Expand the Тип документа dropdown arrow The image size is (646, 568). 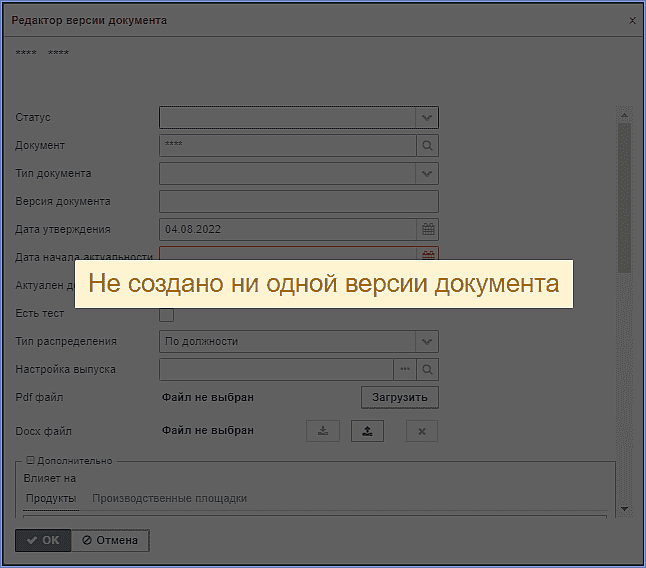pyautogui.click(x=427, y=174)
